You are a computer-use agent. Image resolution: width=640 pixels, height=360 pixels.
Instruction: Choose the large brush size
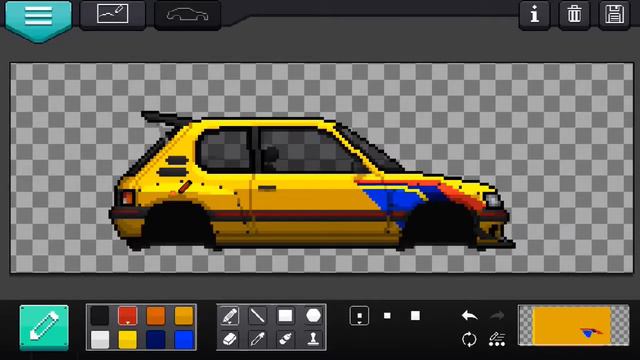pyautogui.click(x=415, y=316)
